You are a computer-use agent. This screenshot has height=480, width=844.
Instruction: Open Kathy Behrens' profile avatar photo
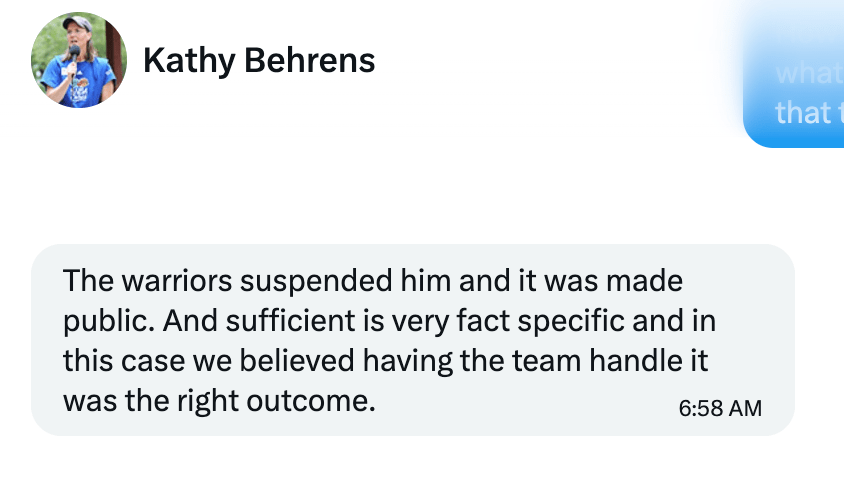click(x=79, y=61)
